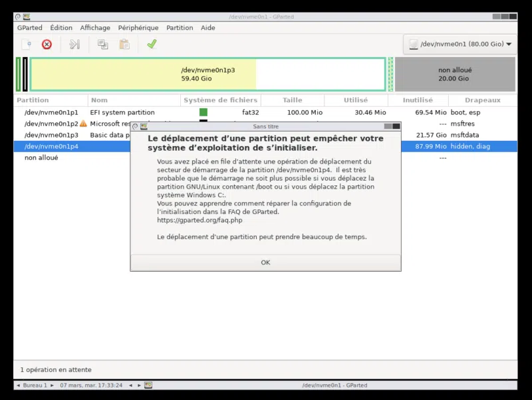The image size is (532, 400).
Task: Click the red delete partition icon
Action: 47,45
